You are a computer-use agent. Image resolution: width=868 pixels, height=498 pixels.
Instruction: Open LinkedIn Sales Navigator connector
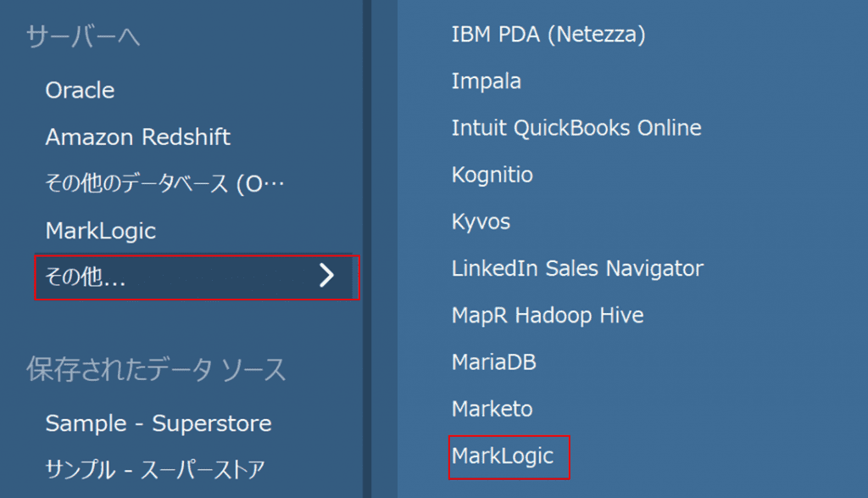click(x=577, y=269)
